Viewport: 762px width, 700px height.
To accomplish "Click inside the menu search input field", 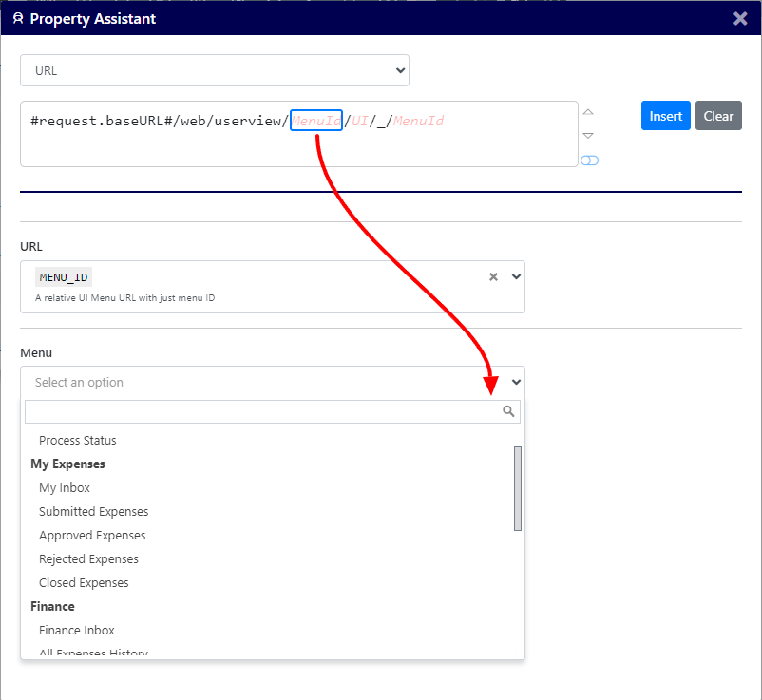I will [x=262, y=411].
